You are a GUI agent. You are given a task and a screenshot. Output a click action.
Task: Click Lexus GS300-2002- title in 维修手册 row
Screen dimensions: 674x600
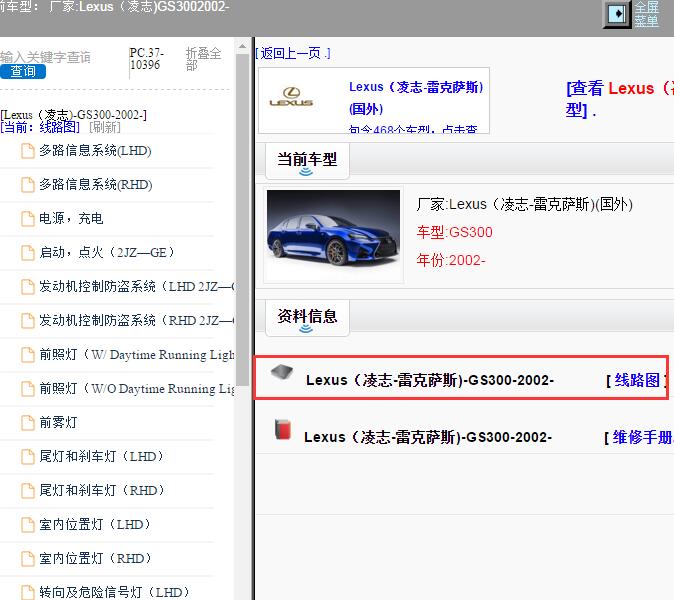428,438
